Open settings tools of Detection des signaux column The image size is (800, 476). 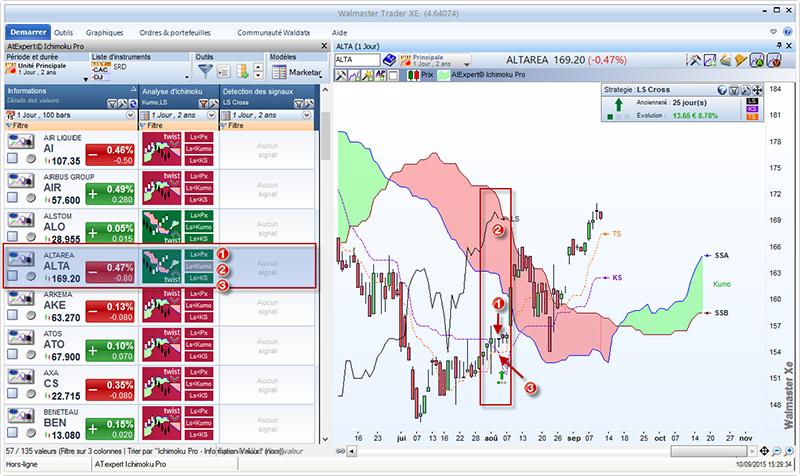point(309,104)
